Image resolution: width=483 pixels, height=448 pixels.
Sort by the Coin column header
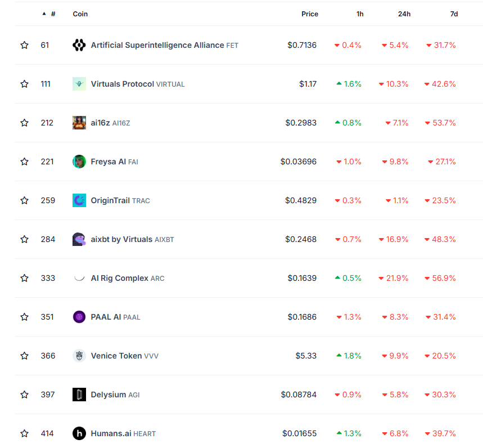pos(80,14)
